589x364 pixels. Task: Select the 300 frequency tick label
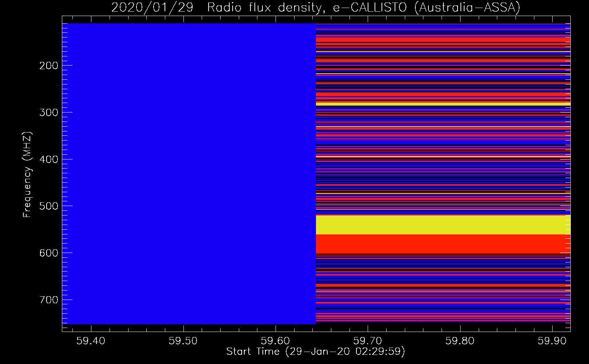coord(49,112)
